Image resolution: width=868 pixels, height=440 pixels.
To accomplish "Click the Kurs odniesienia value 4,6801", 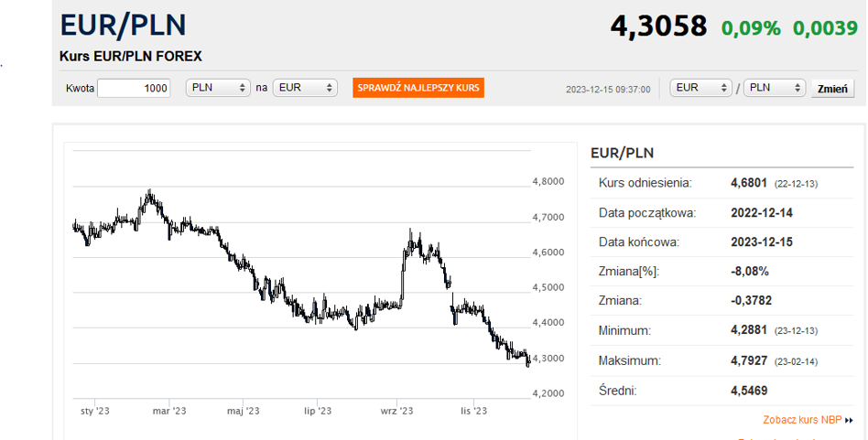I will pyautogui.click(x=750, y=183).
